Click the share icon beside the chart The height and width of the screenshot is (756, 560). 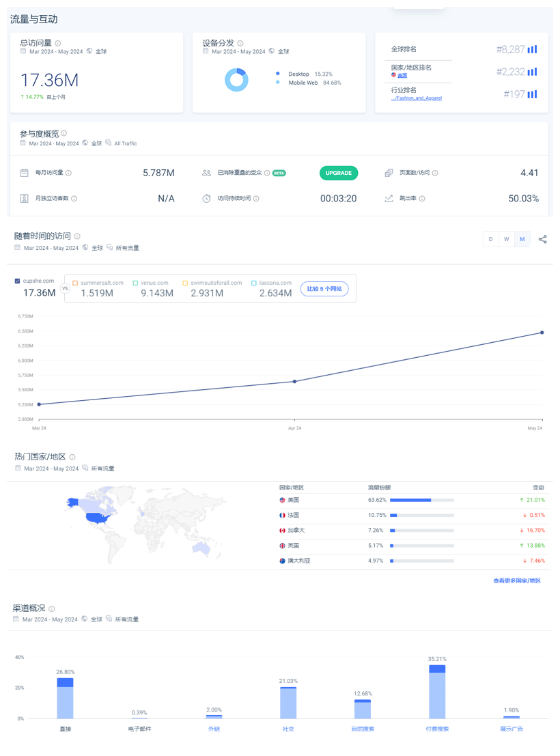point(542,240)
